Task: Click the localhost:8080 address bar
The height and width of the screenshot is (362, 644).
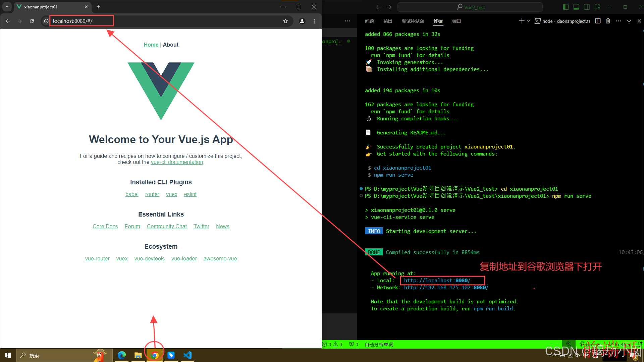Action: point(168,21)
